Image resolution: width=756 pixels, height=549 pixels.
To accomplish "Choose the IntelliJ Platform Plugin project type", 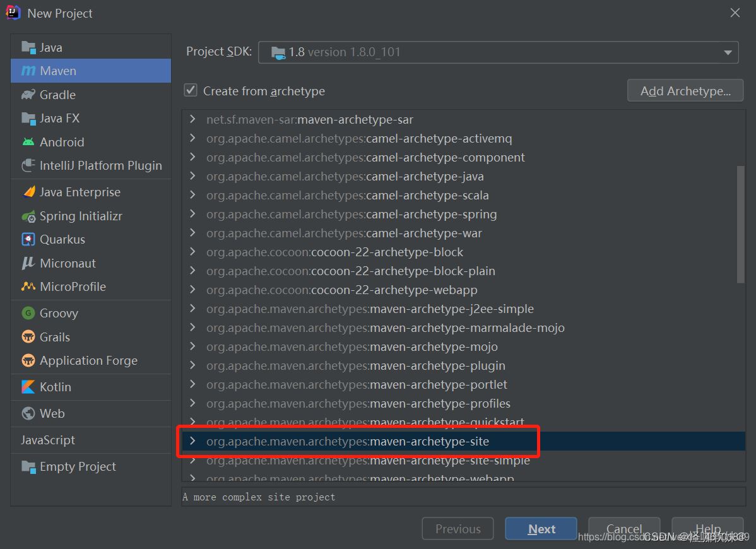I will (x=100, y=165).
